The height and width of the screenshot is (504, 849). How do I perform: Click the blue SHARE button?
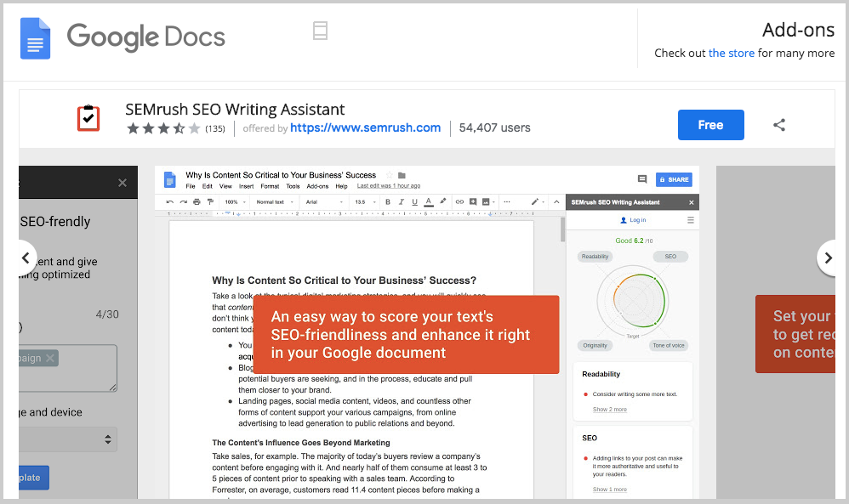coord(674,179)
